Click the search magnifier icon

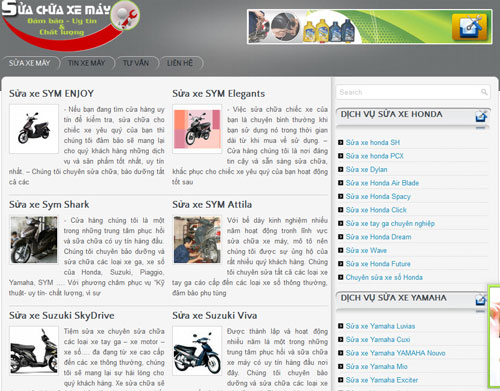pos(484,92)
